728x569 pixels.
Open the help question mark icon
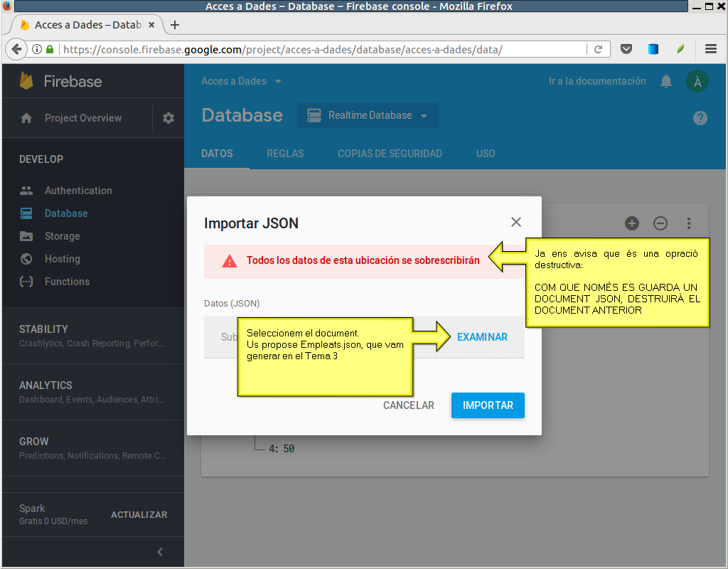(700, 118)
